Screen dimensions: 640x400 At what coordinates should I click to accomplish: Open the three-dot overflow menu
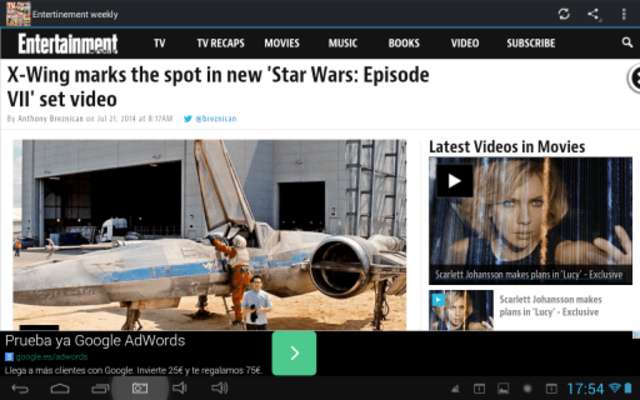pos(624,14)
